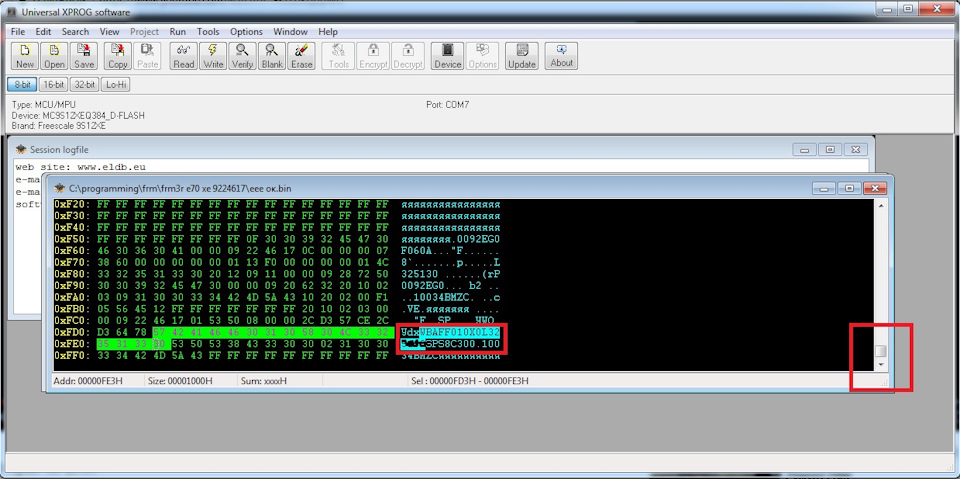The image size is (960, 479).
Task: Open the Options menu
Action: pos(246,32)
